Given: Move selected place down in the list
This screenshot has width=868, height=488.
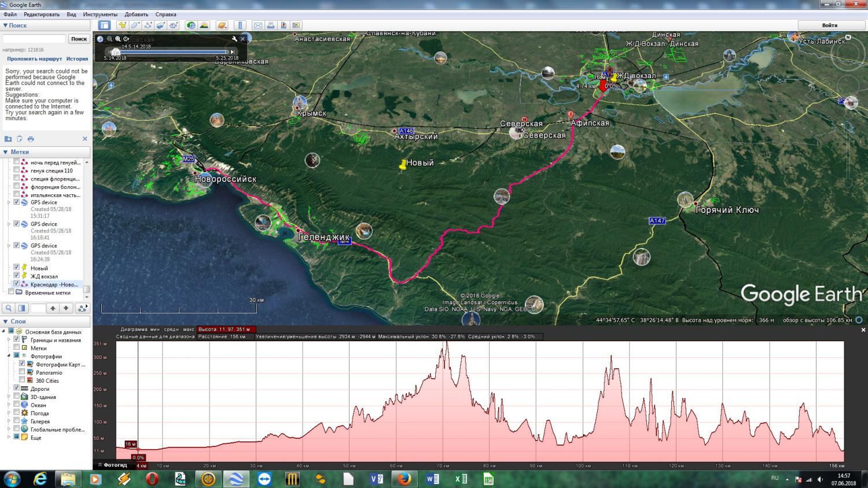Looking at the screenshot, I should point(66,308).
